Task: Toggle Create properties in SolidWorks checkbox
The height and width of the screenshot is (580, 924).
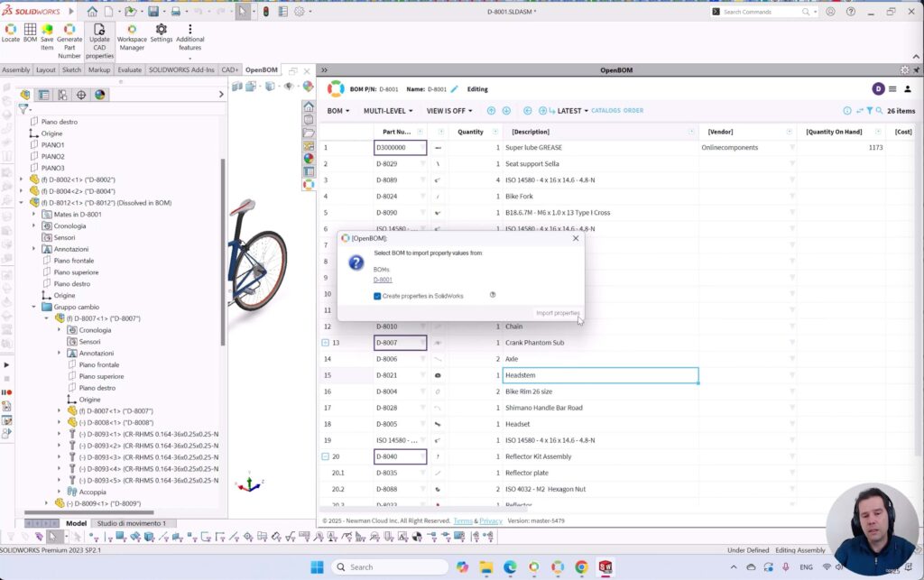Action: [x=377, y=296]
